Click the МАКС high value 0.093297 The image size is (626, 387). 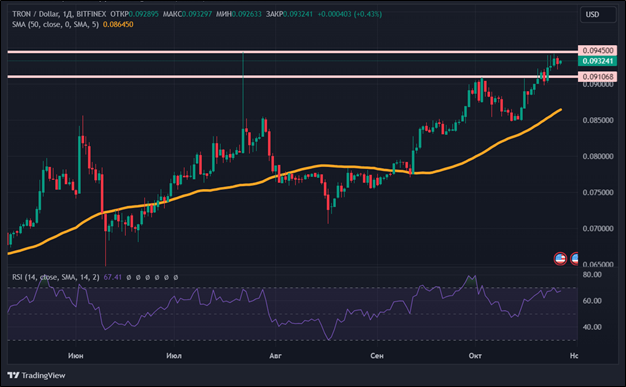coord(197,14)
